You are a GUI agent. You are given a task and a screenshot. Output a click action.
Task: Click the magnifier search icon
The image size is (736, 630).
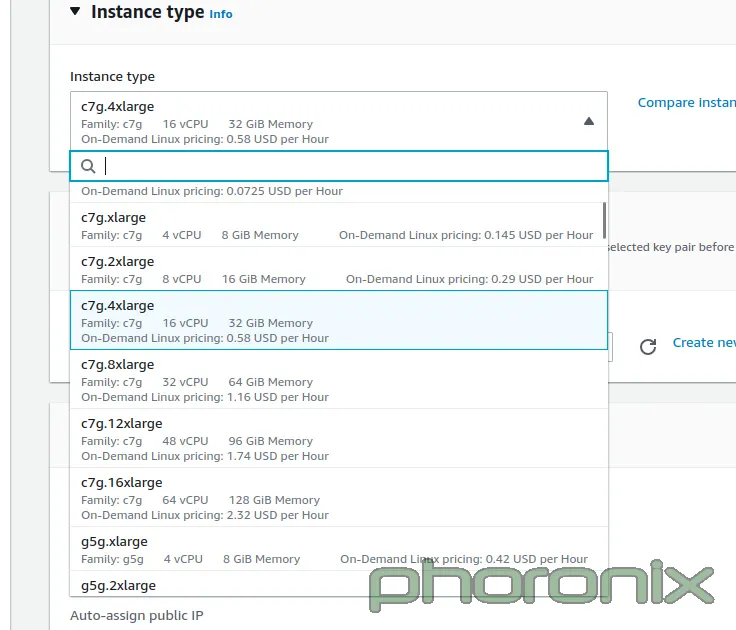88,166
